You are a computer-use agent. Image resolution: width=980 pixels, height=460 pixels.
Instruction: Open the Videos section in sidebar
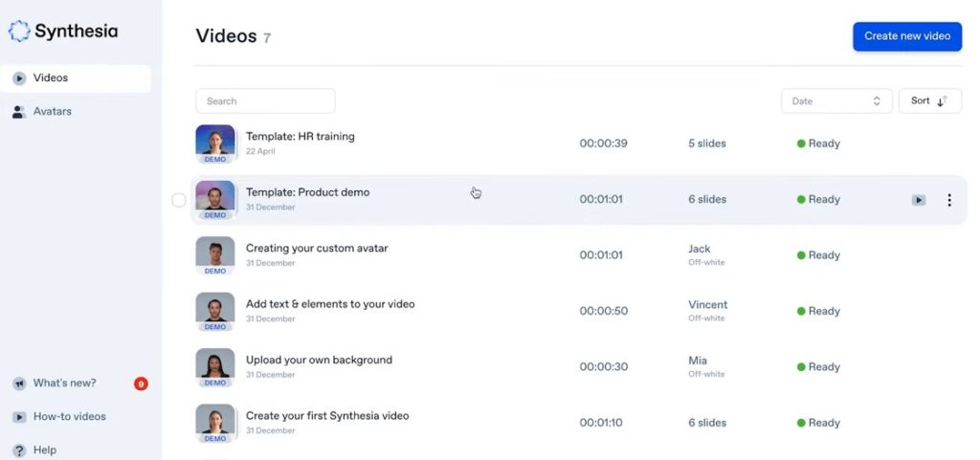coord(76,78)
